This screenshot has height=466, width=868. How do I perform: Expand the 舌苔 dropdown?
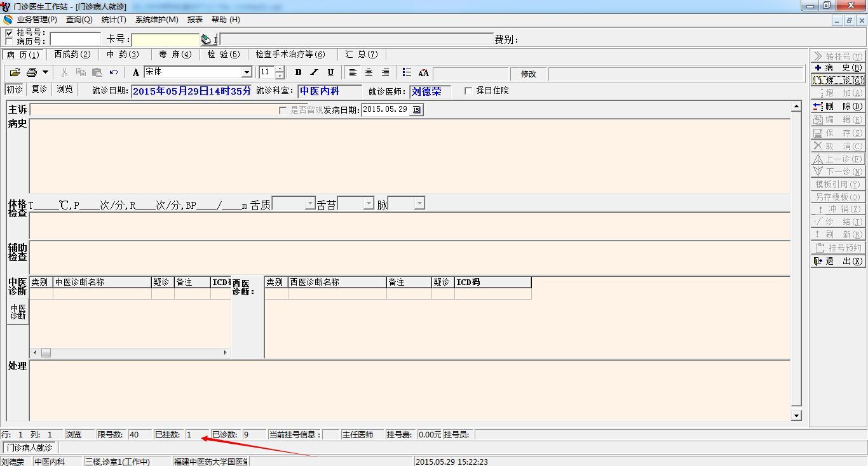click(369, 204)
